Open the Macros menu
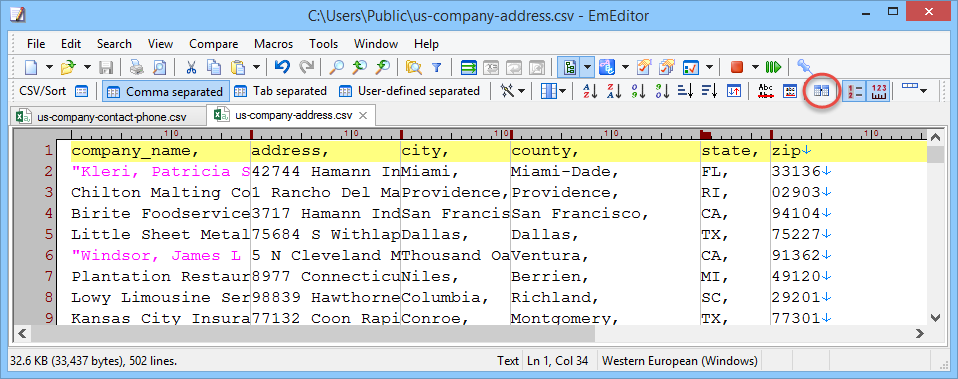 pyautogui.click(x=273, y=44)
